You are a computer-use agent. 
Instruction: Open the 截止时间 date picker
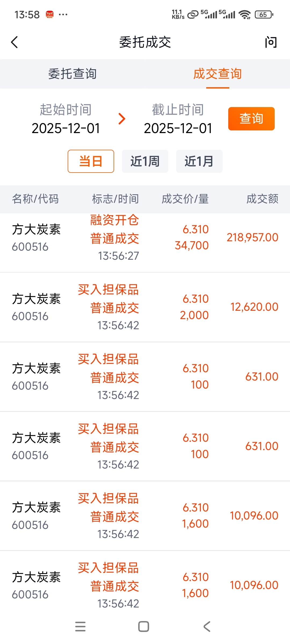click(178, 119)
